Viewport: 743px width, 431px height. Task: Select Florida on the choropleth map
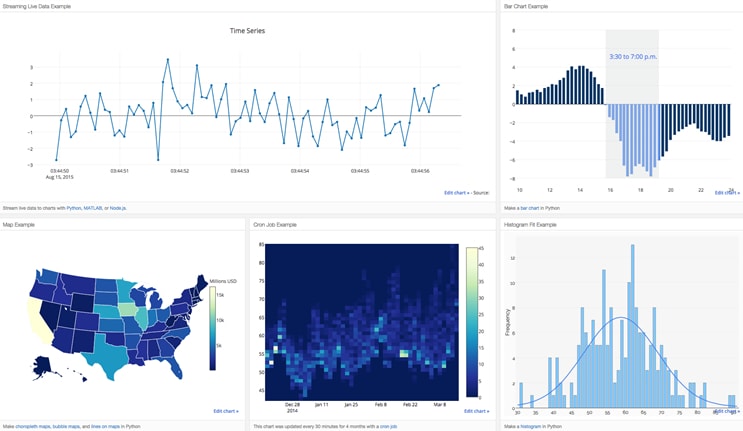click(174, 365)
